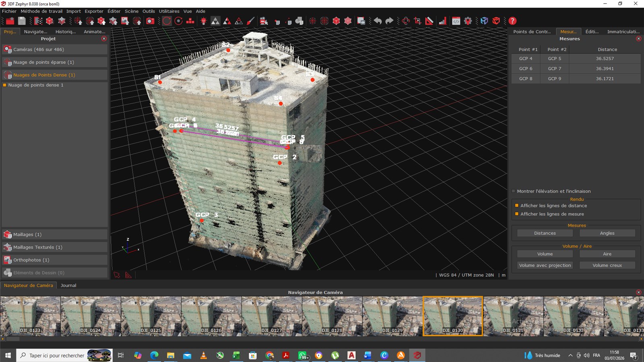Open the Utilitaires menu

(x=169, y=11)
